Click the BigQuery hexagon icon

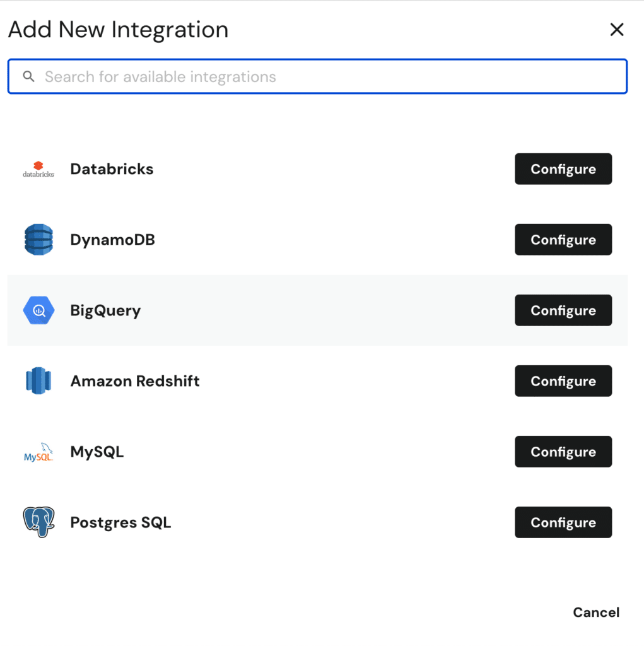[x=38, y=310]
